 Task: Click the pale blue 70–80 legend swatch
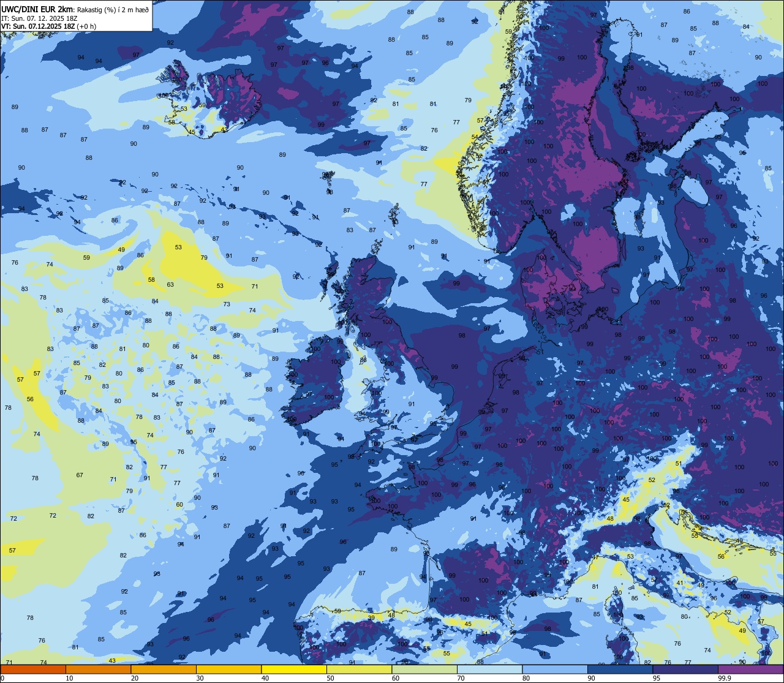[489, 669]
